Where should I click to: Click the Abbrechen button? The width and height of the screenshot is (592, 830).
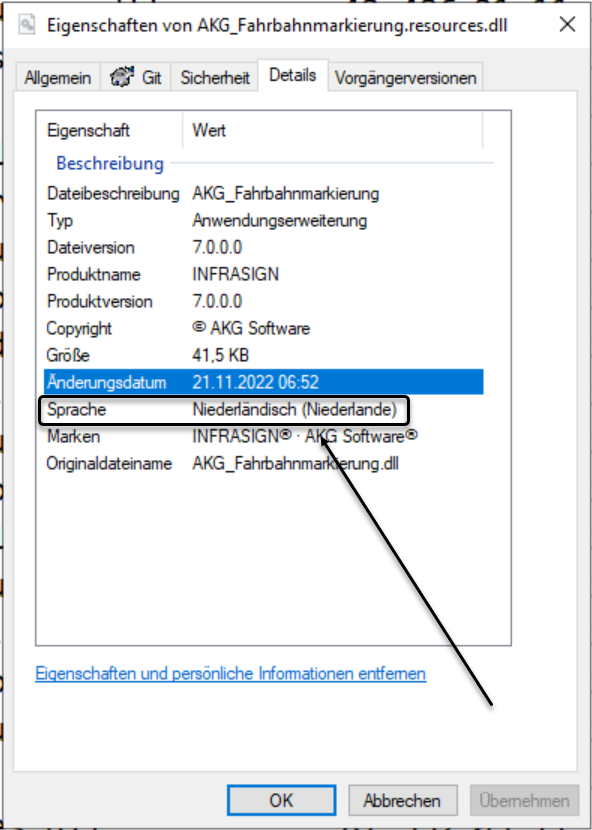click(x=402, y=800)
